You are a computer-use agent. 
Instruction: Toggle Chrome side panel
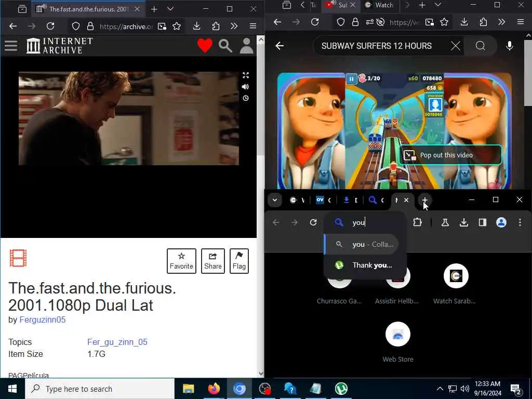[x=483, y=222]
